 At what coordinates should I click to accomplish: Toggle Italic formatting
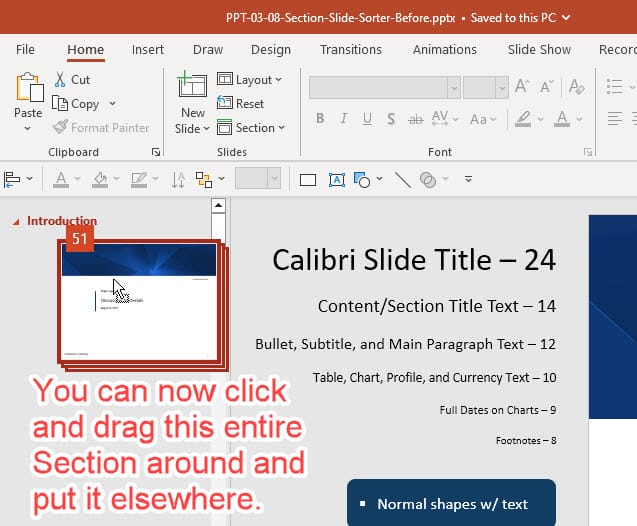tap(344, 119)
